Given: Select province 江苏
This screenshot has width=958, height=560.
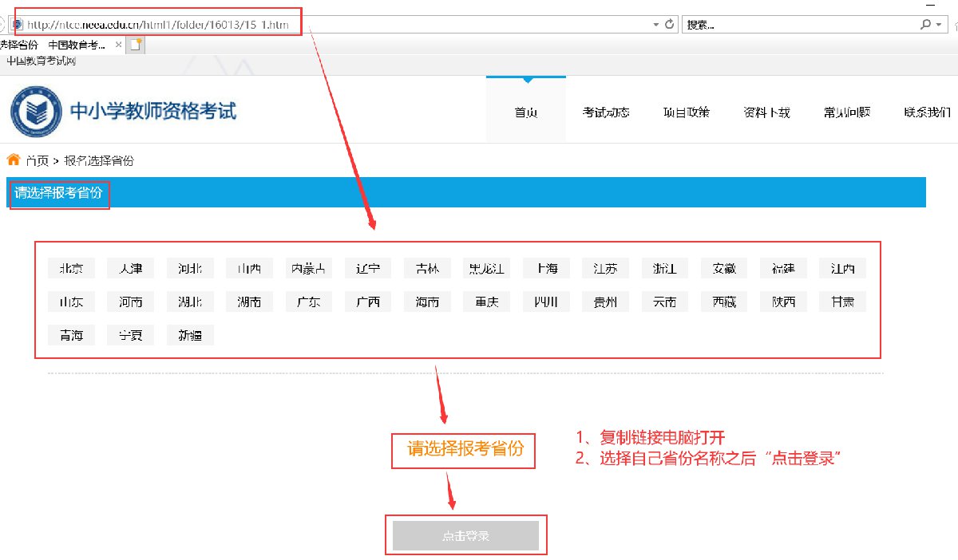Looking at the screenshot, I should [x=606, y=268].
